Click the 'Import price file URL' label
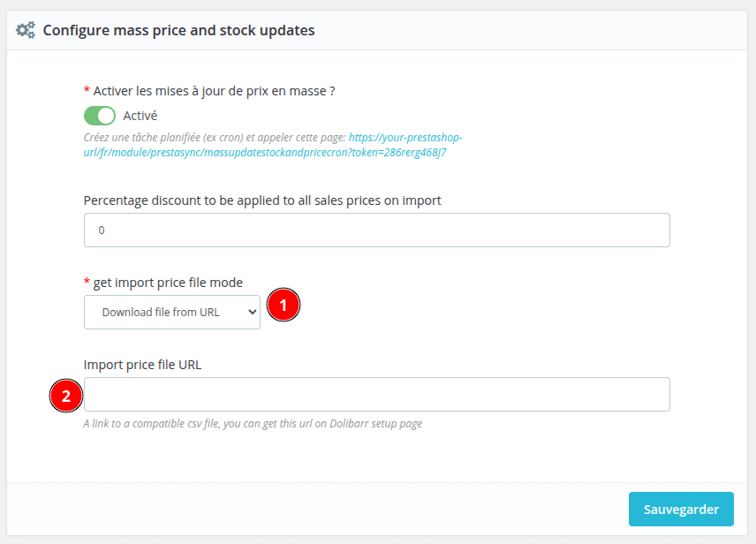Screen dimensions: 756x544 143,364
